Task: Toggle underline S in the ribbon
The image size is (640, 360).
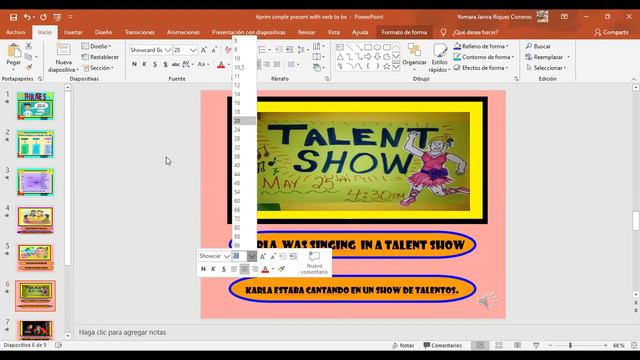Action: (155, 64)
